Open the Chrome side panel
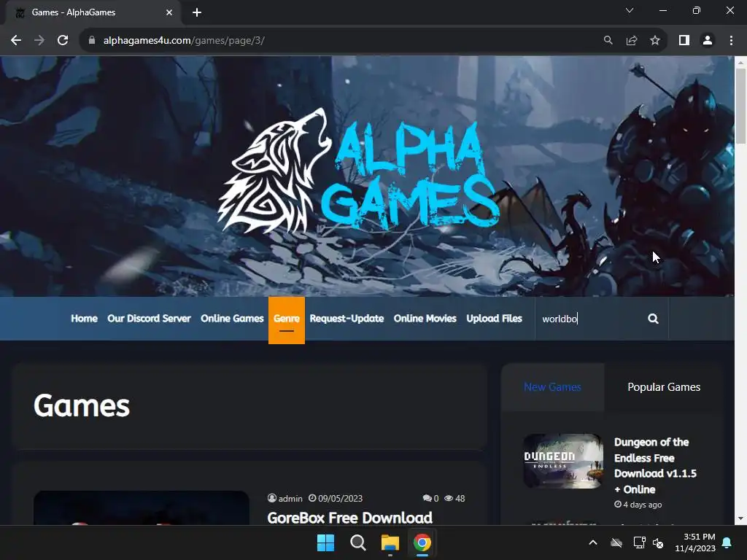Viewport: 747px width, 560px height. (x=684, y=41)
